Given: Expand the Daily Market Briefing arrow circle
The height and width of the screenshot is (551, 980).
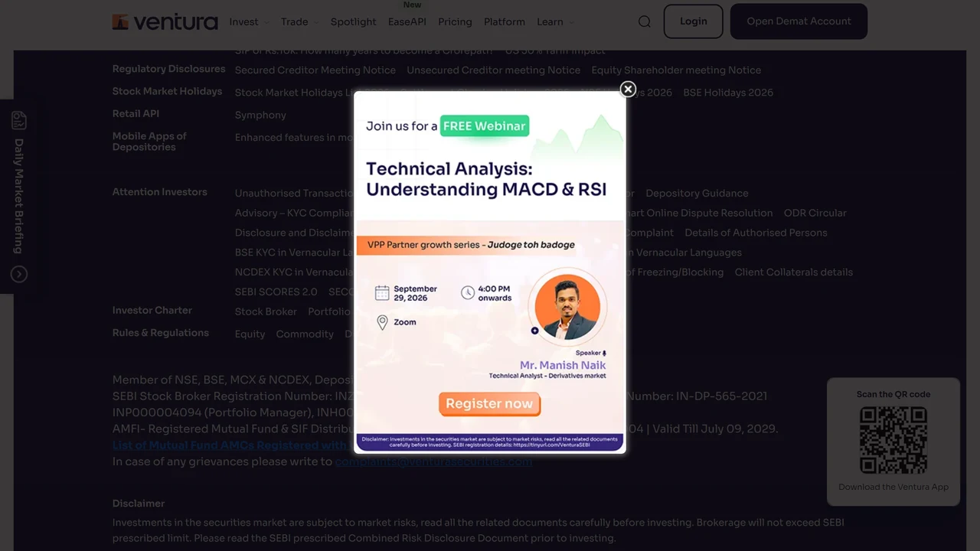Looking at the screenshot, I should (x=19, y=274).
